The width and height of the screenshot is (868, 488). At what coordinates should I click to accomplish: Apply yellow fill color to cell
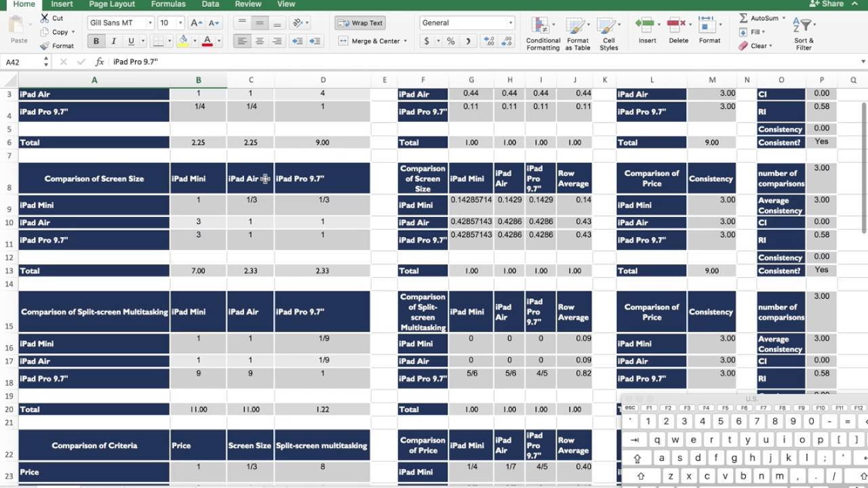click(x=182, y=41)
